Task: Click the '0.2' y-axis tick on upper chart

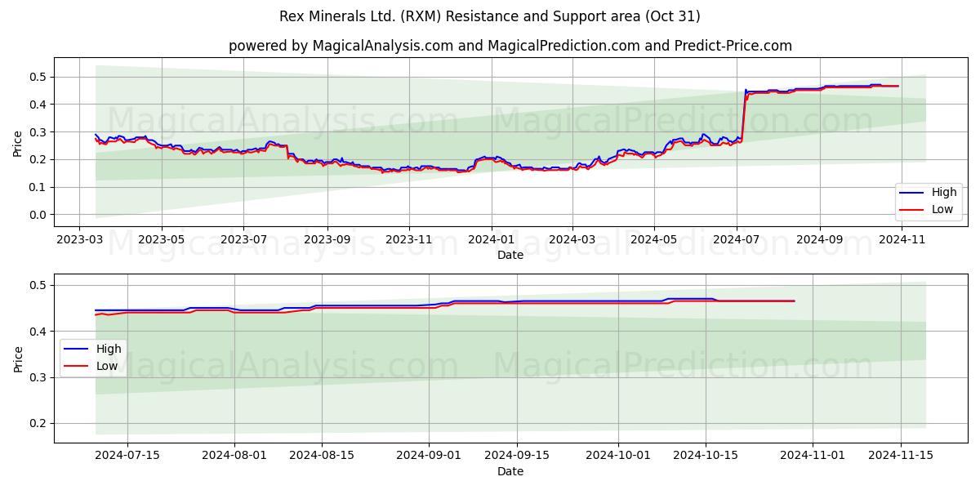Action: tap(39, 159)
